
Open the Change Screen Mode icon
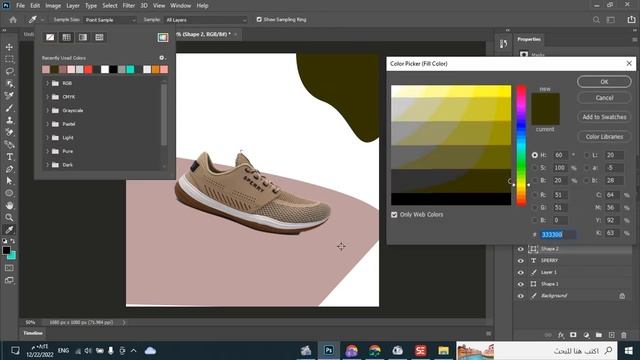click(x=9, y=280)
